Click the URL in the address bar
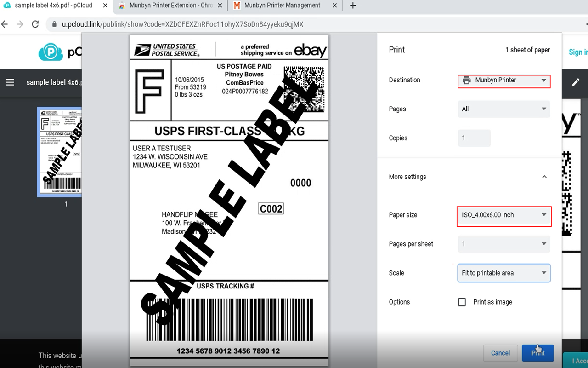 pos(182,24)
